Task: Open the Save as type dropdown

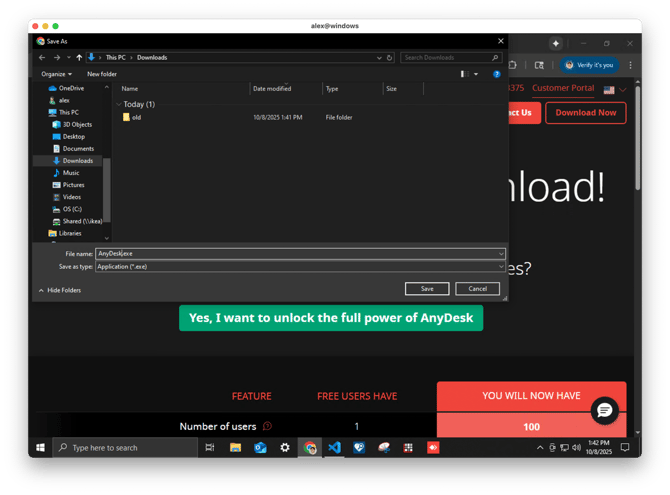Action: pyautogui.click(x=300, y=267)
